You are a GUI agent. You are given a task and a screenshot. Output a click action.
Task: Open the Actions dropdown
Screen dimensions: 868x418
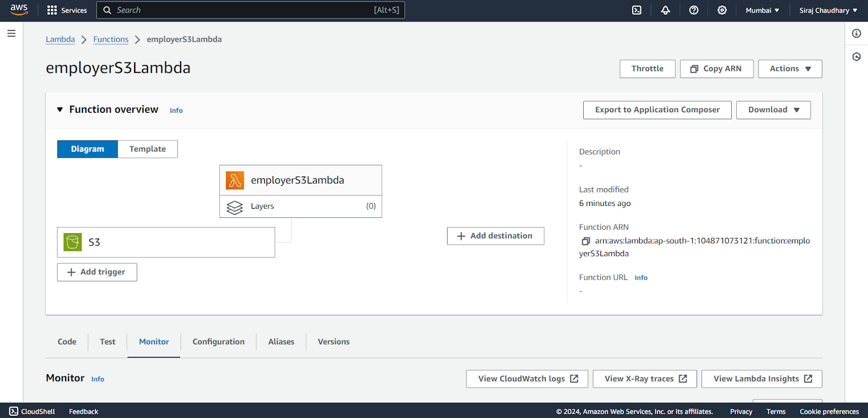(x=790, y=69)
